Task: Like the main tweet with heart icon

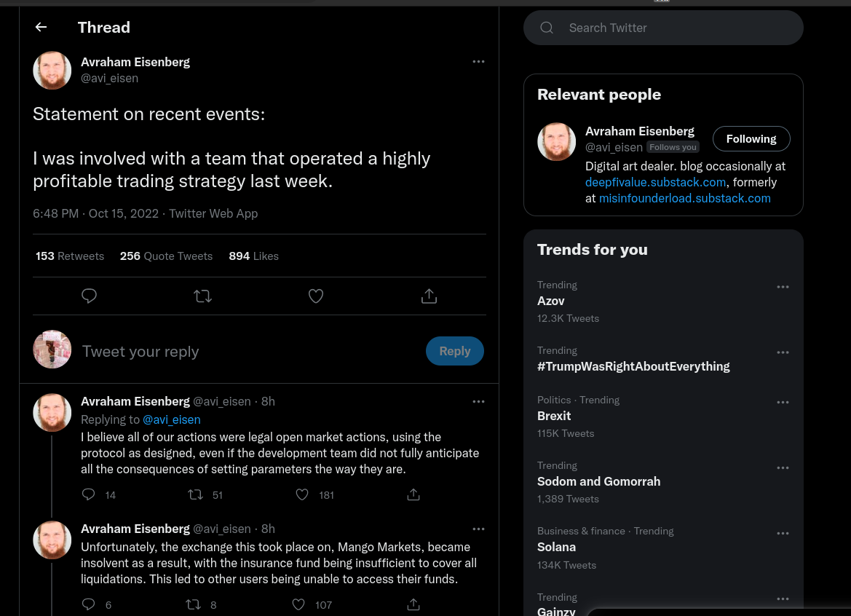Action: pos(316,296)
